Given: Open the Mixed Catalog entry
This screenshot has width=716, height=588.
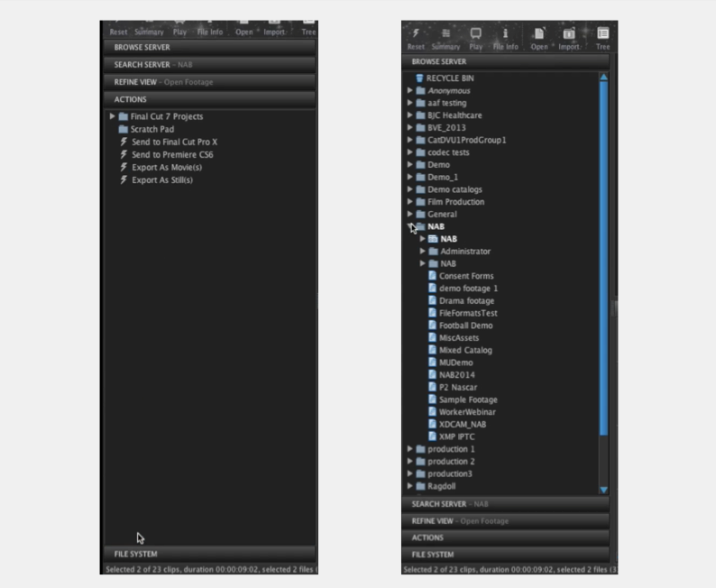Looking at the screenshot, I should pyautogui.click(x=460, y=350).
